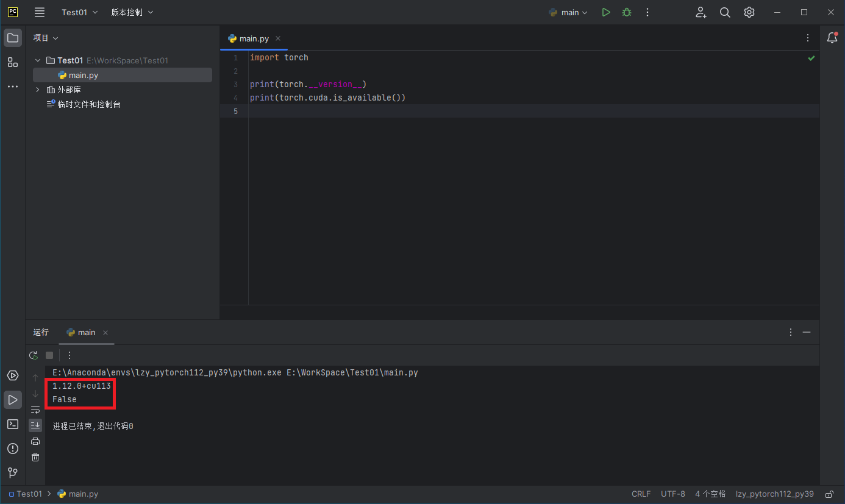Change CRLF line separator in status bar
The height and width of the screenshot is (504, 845).
tap(641, 494)
